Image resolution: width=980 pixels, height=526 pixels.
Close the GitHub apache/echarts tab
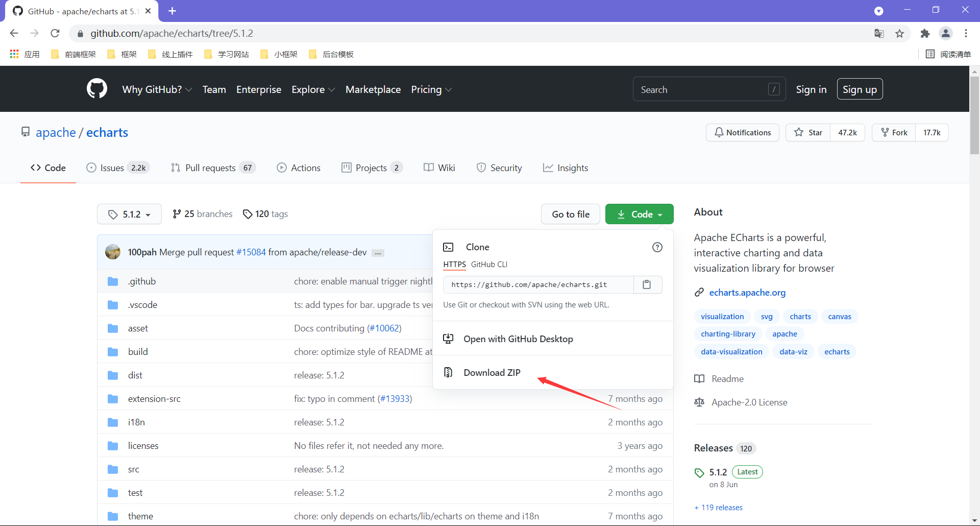point(148,11)
